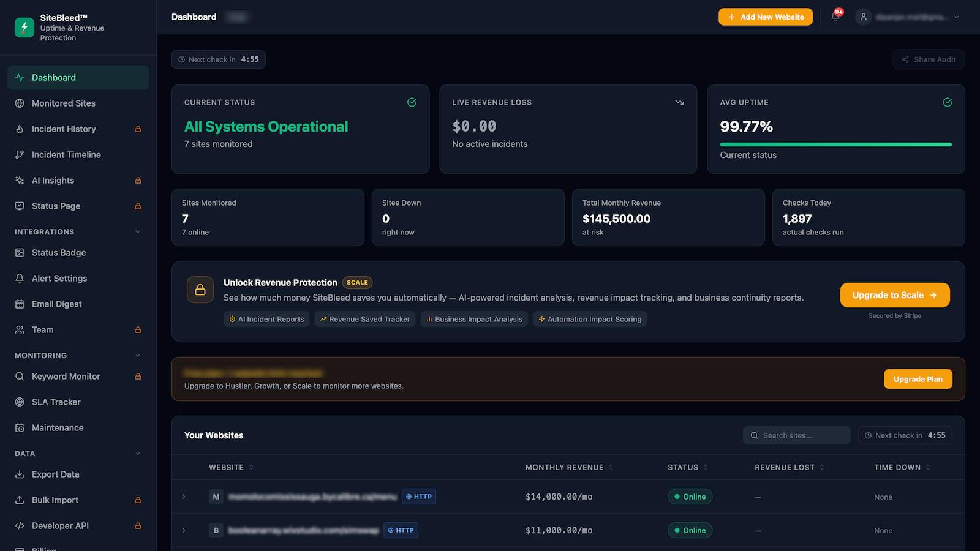The width and height of the screenshot is (980, 551).
Task: Click the SiteBleed lightning logo icon
Action: tap(24, 28)
